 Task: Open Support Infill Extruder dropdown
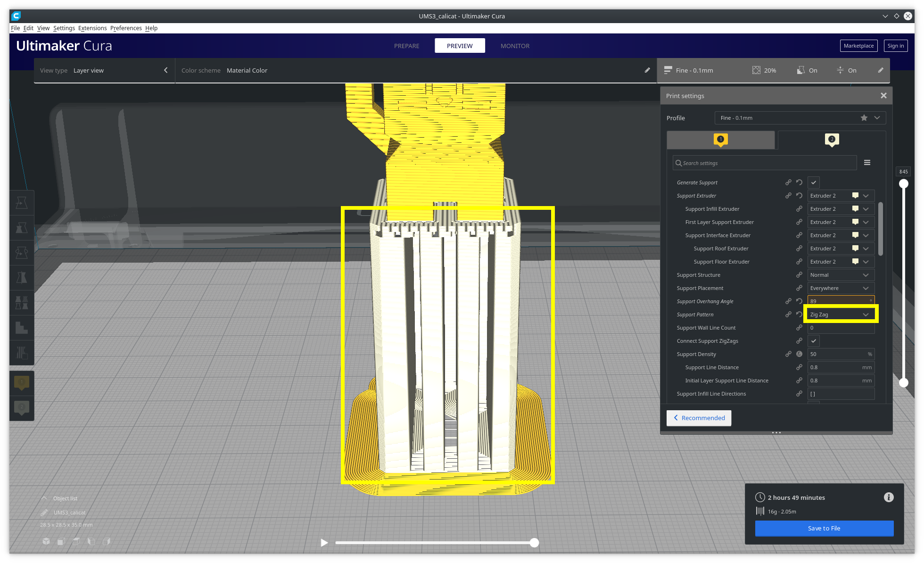click(841, 209)
